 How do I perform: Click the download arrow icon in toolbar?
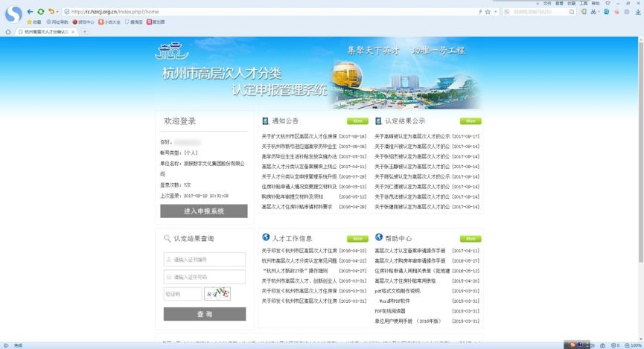tap(638, 12)
